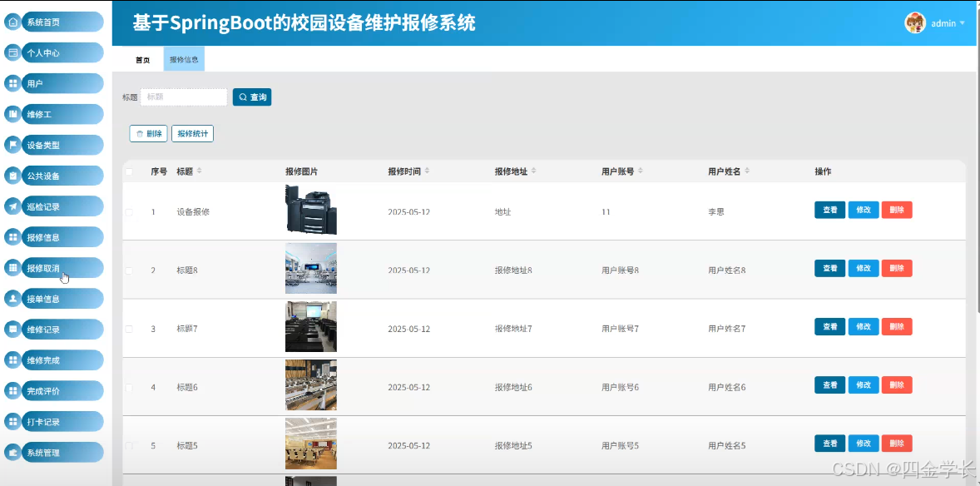Sort by the 标题 column arrows

(200, 171)
